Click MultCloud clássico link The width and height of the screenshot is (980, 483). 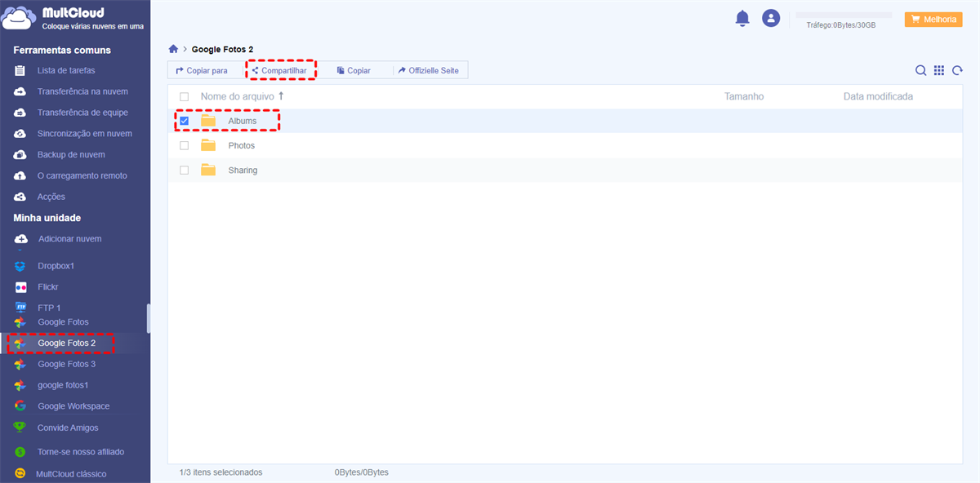(x=71, y=474)
